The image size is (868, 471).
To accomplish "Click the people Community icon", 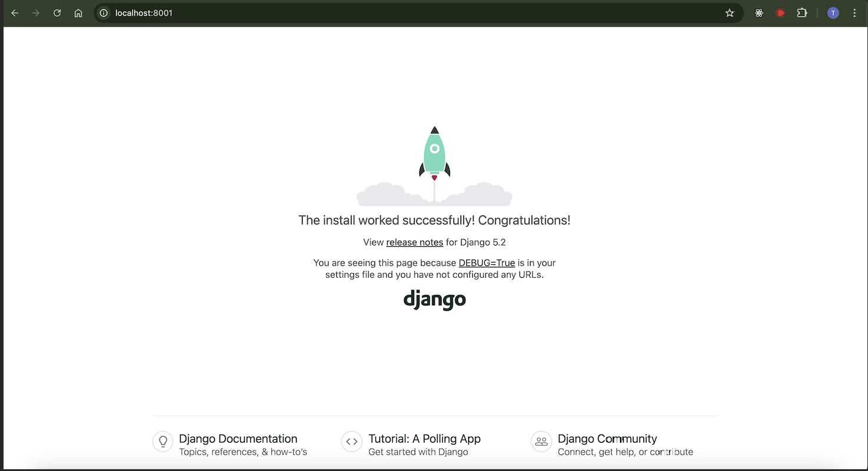I will [x=541, y=441].
